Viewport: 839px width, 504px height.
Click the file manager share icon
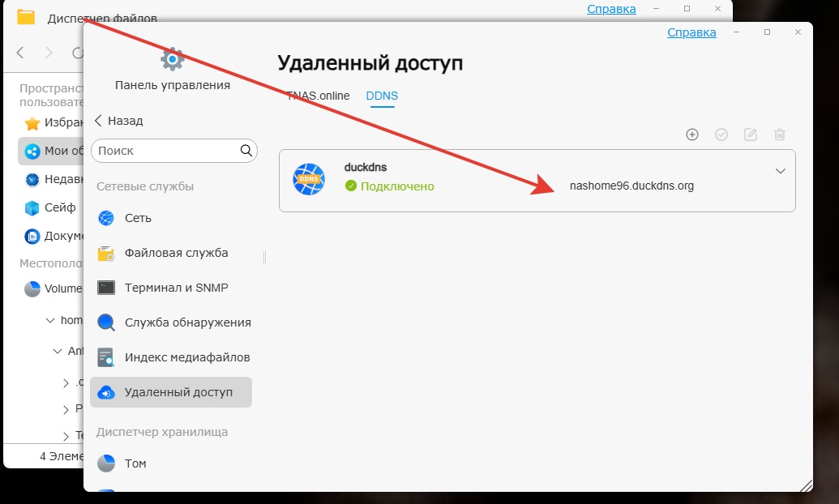32,152
